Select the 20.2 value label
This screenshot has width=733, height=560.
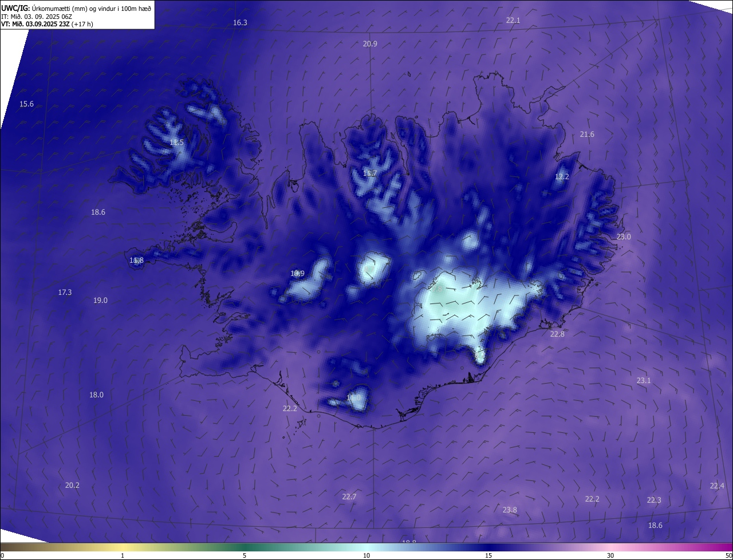coord(72,486)
